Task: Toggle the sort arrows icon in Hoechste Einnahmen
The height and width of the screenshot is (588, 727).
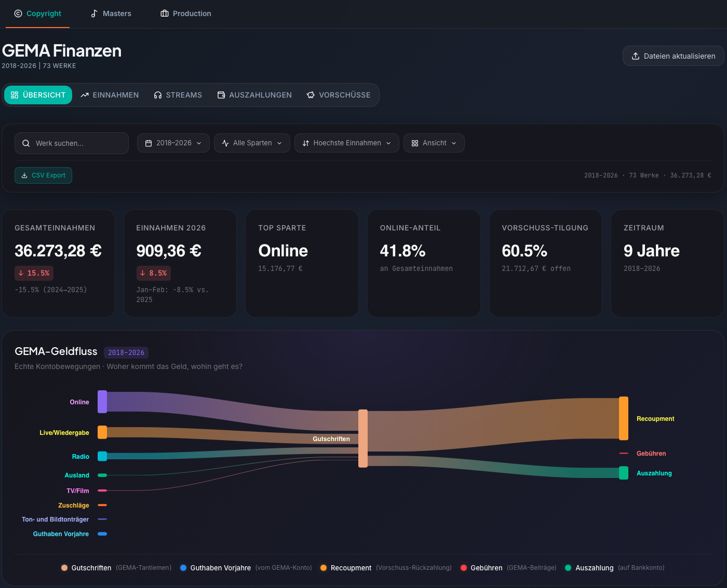Action: click(x=306, y=143)
